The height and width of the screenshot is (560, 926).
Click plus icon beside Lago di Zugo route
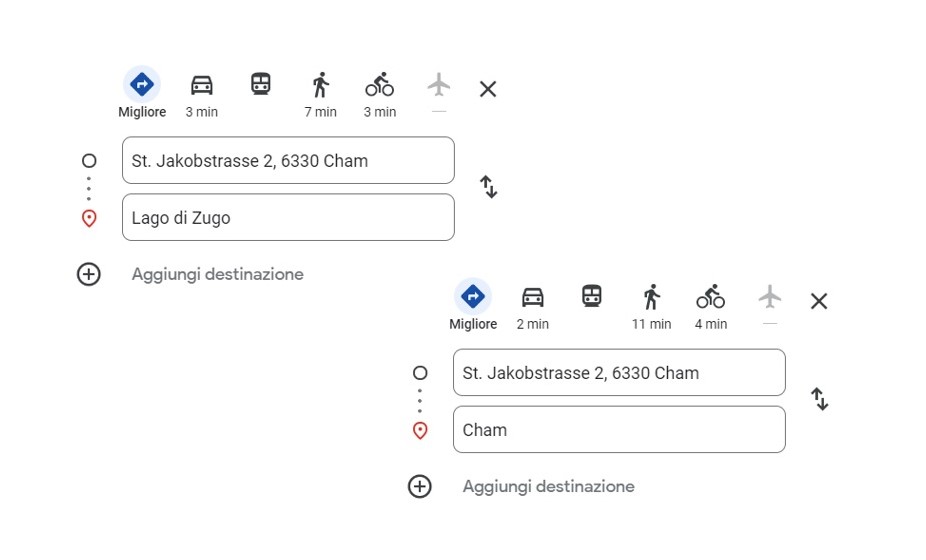pos(89,274)
